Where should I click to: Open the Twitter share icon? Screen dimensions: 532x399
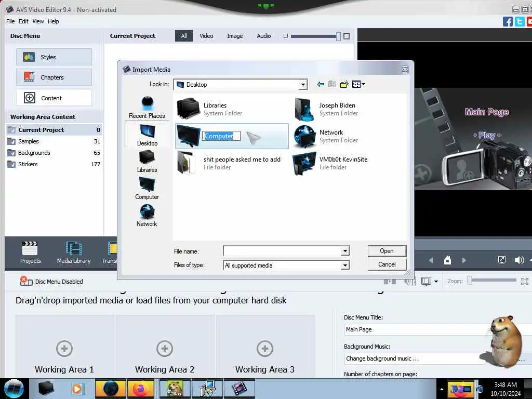pyautogui.click(x=520, y=21)
